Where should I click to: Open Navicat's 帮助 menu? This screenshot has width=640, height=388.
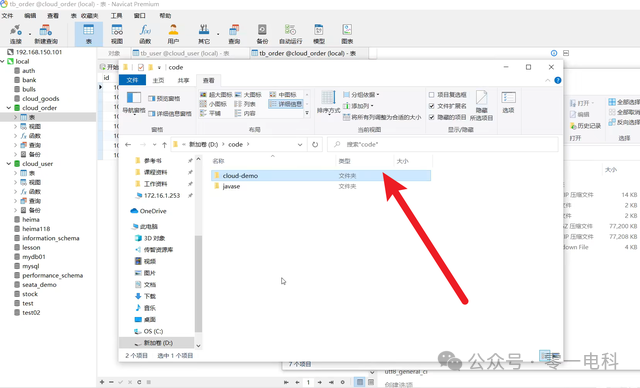pyautogui.click(x=165, y=16)
